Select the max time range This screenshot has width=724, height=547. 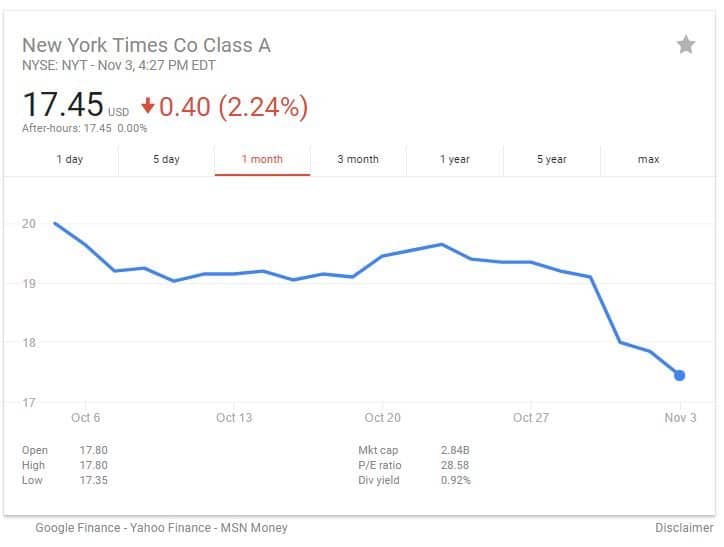click(649, 159)
